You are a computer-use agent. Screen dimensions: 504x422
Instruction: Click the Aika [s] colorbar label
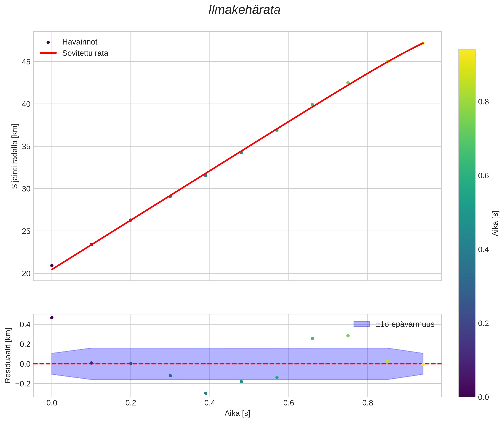click(x=495, y=223)
